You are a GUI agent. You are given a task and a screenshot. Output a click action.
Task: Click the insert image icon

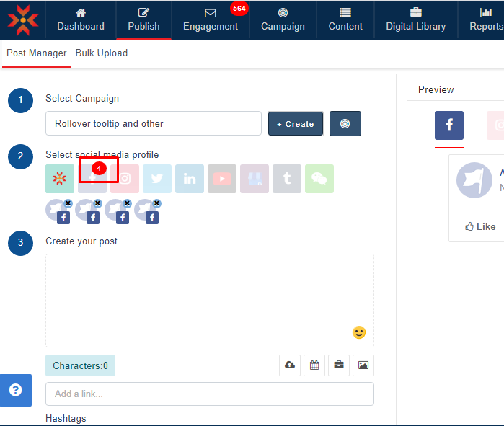coord(363,365)
